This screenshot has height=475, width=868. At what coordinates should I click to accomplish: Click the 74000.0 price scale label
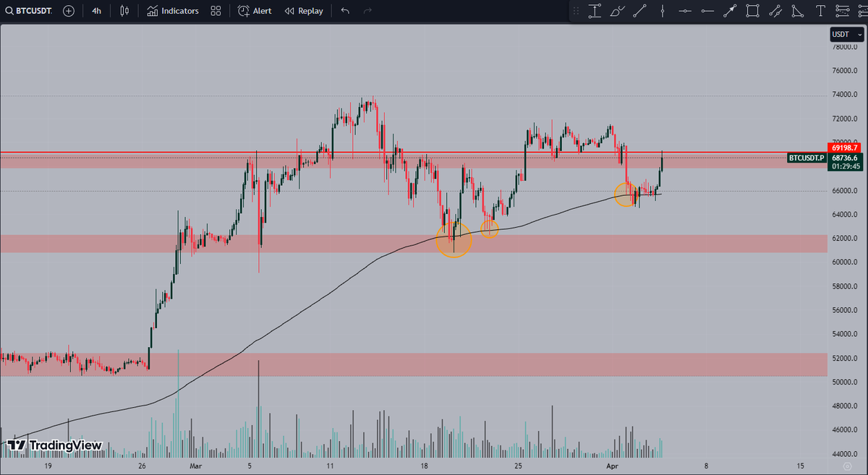click(x=844, y=95)
